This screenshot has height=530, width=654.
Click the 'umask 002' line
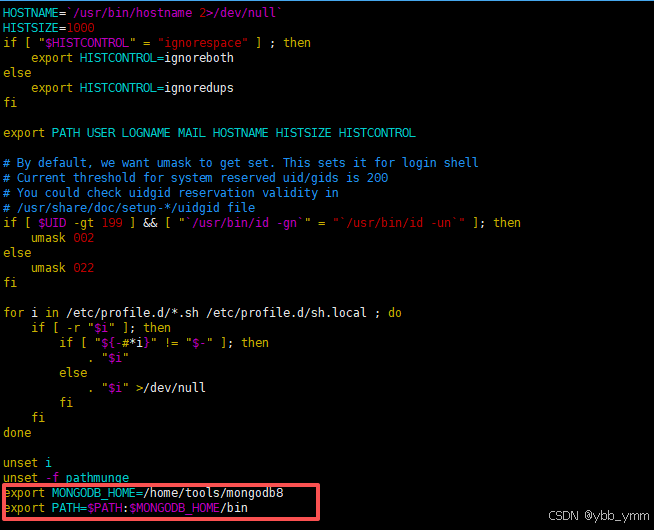coord(63,238)
